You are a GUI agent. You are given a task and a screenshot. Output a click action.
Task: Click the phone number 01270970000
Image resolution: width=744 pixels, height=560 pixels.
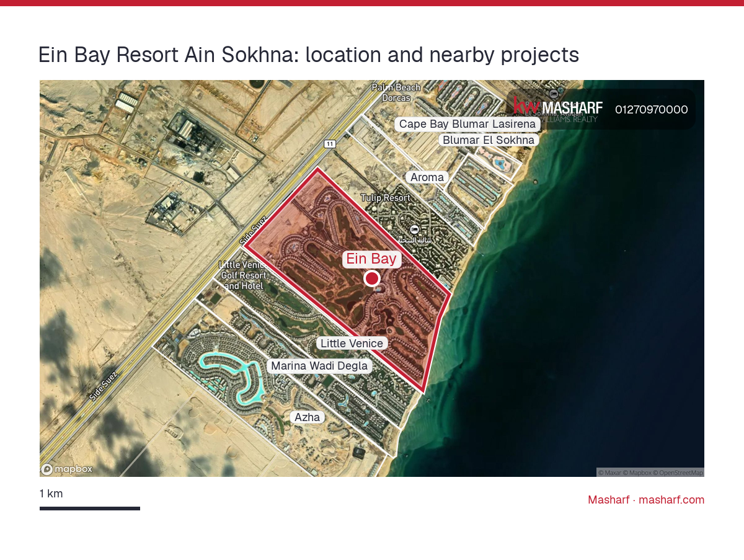[652, 110]
